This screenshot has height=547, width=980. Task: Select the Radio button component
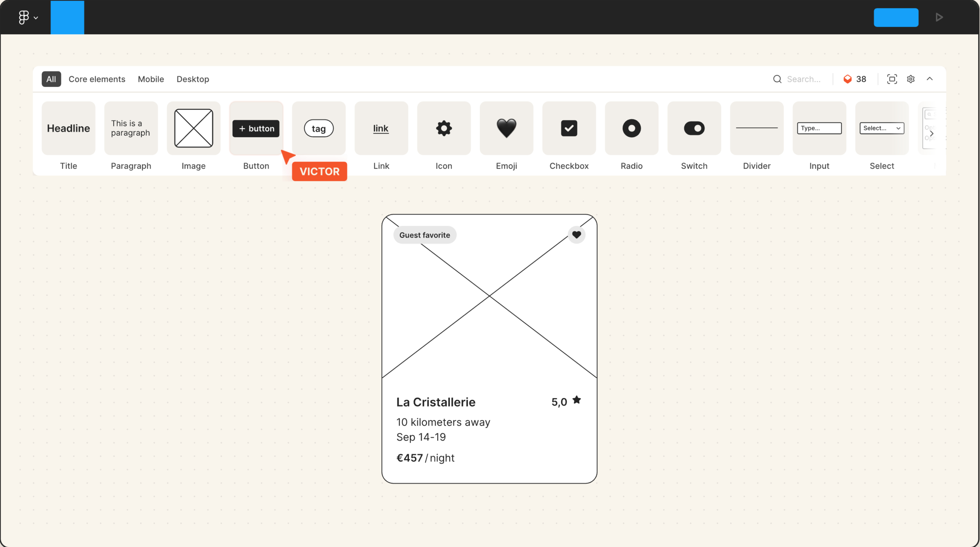pyautogui.click(x=631, y=128)
